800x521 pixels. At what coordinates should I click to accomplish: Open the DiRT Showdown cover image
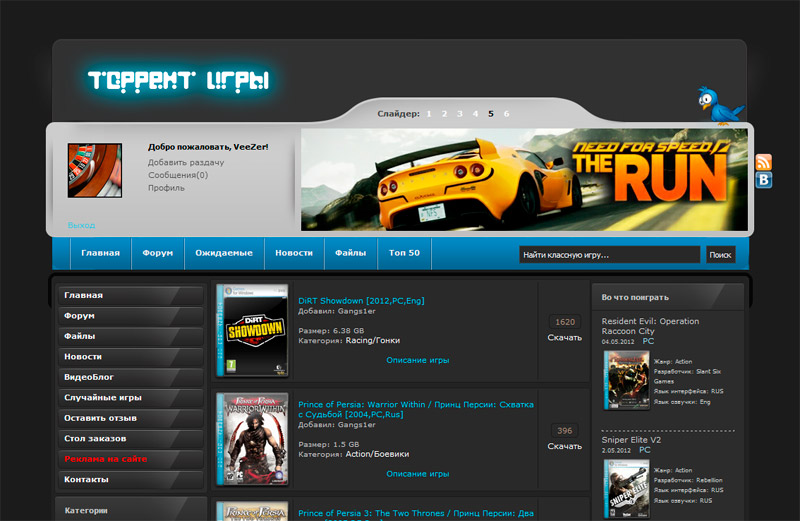pyautogui.click(x=252, y=331)
